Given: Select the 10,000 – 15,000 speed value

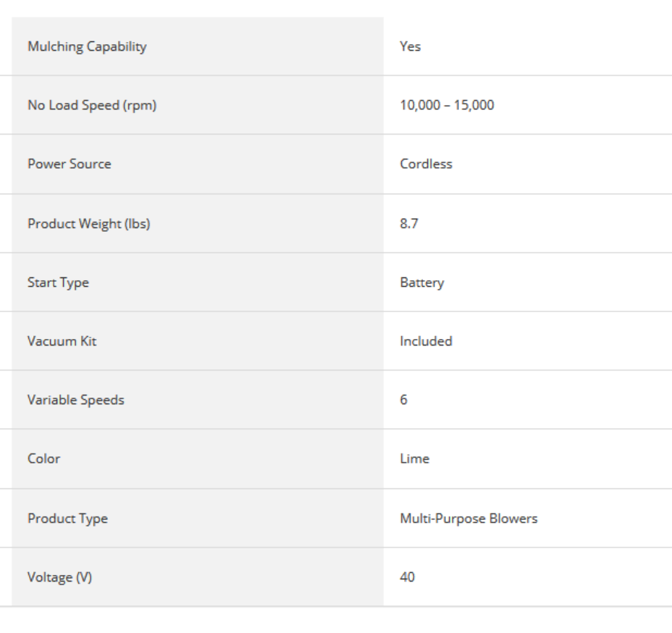Looking at the screenshot, I should coord(447,105).
